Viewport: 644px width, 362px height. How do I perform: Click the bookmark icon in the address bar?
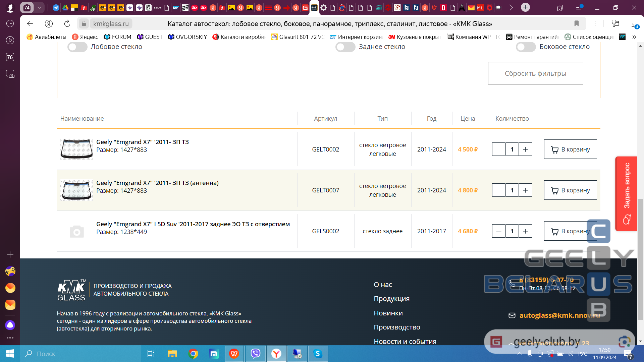click(576, 23)
